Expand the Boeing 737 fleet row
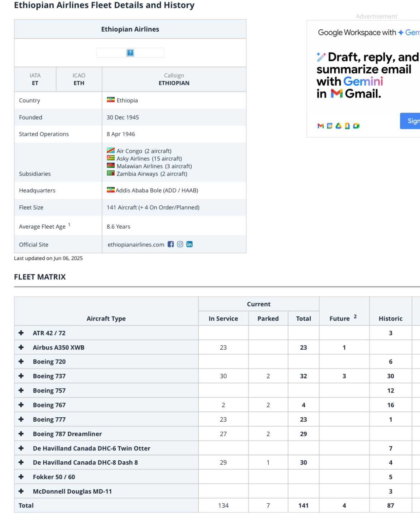 (21, 376)
